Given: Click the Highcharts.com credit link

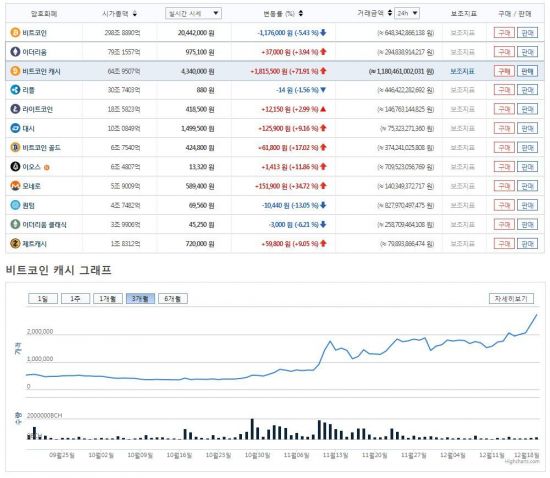Looking at the screenshot, I should pos(522,461).
